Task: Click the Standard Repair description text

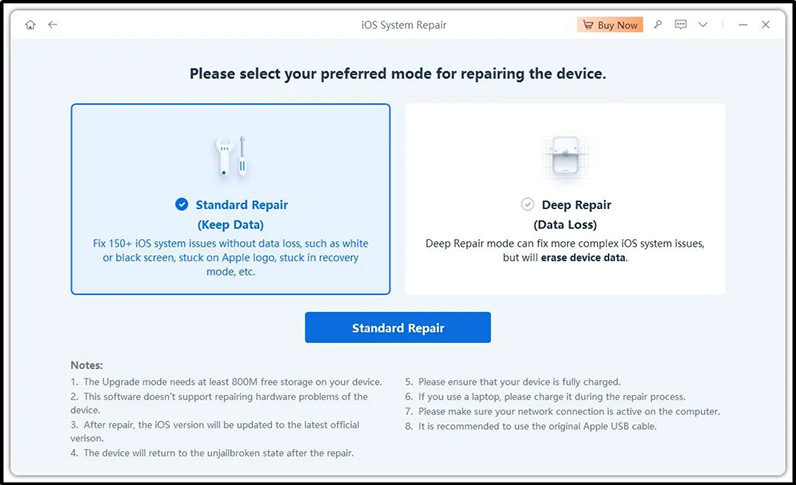Action: pyautogui.click(x=230, y=257)
